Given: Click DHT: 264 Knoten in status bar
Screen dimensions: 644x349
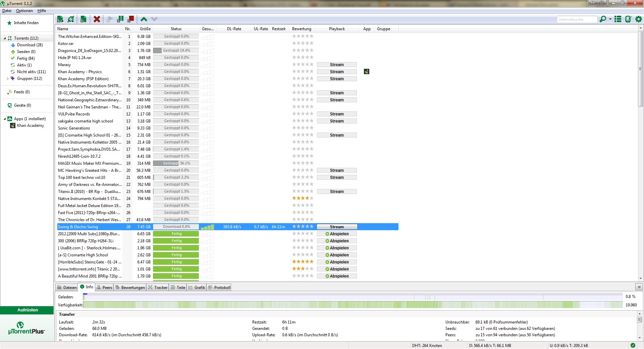Looking at the screenshot, I should point(427,346).
